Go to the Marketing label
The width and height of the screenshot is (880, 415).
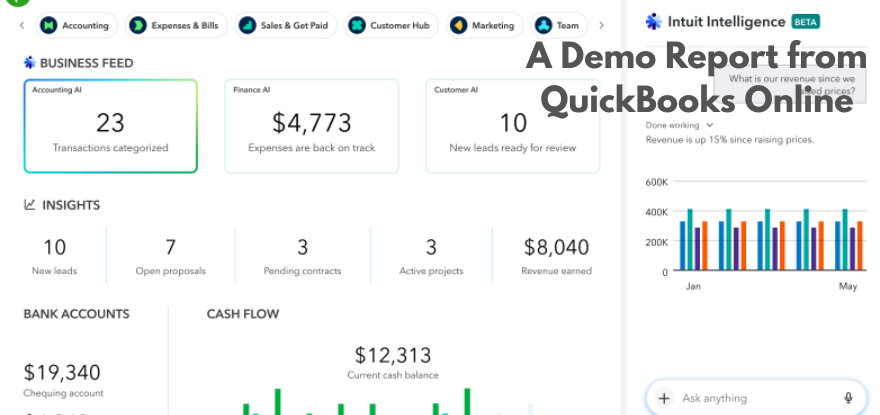[493, 25]
